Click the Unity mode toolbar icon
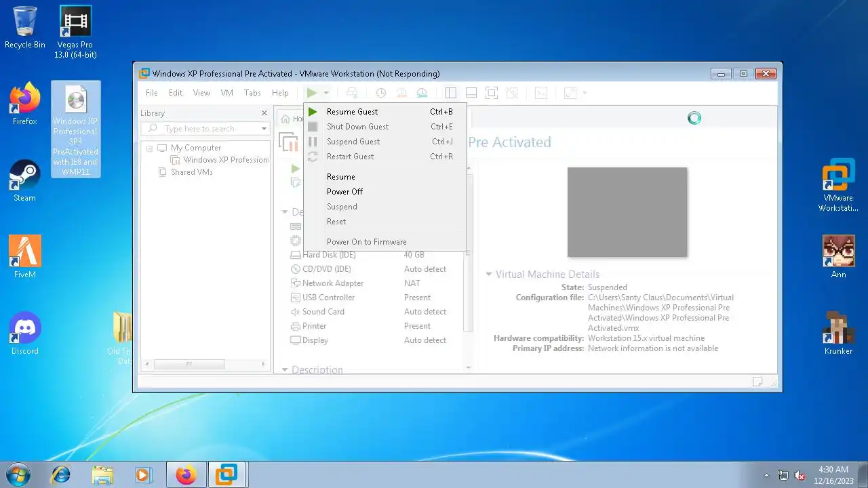868x488 pixels. click(512, 93)
